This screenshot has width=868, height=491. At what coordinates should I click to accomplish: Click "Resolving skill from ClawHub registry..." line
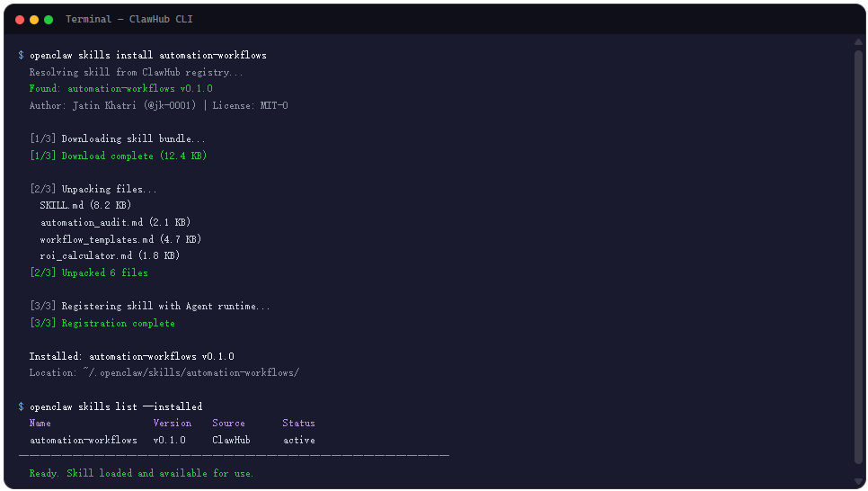pos(137,72)
